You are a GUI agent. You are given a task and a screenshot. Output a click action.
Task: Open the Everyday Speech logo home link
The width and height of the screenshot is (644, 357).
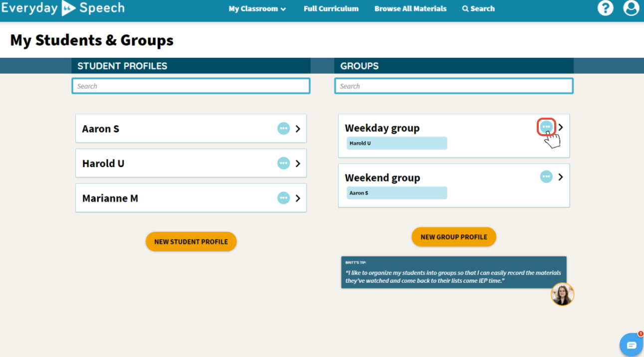pyautogui.click(x=62, y=8)
